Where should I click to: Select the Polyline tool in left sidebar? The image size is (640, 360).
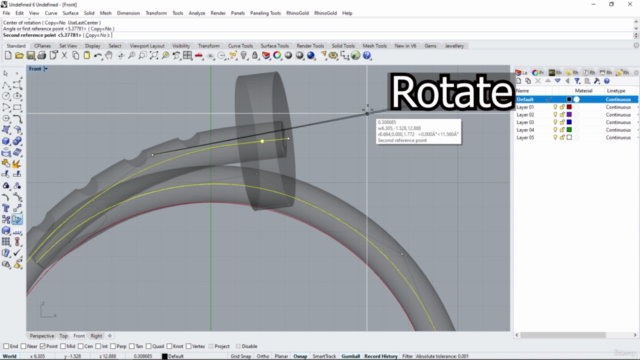[x=6, y=85]
